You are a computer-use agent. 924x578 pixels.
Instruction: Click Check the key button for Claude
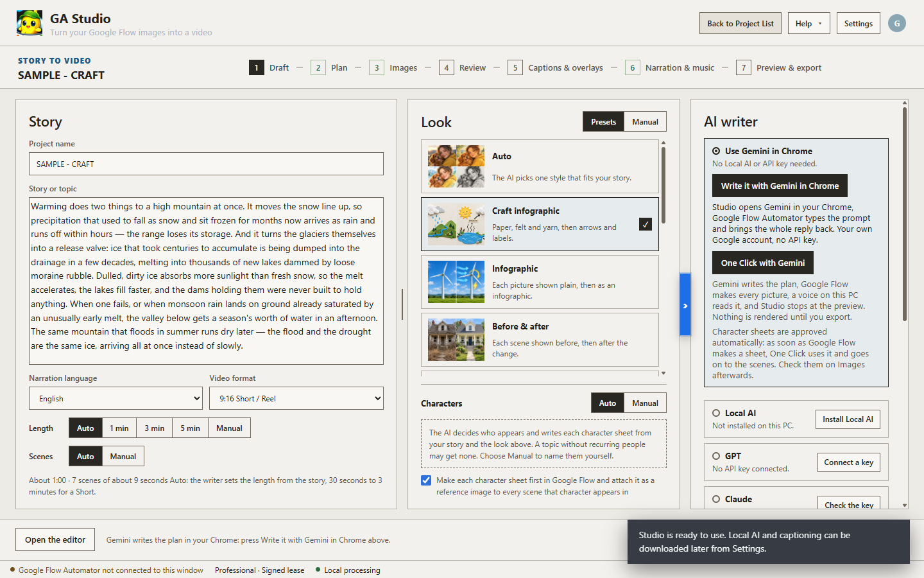849,503
